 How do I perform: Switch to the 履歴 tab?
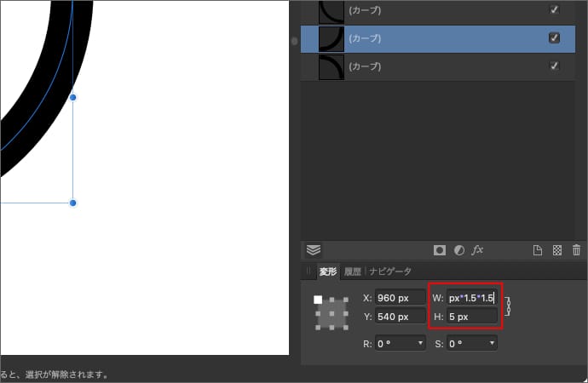click(x=353, y=272)
